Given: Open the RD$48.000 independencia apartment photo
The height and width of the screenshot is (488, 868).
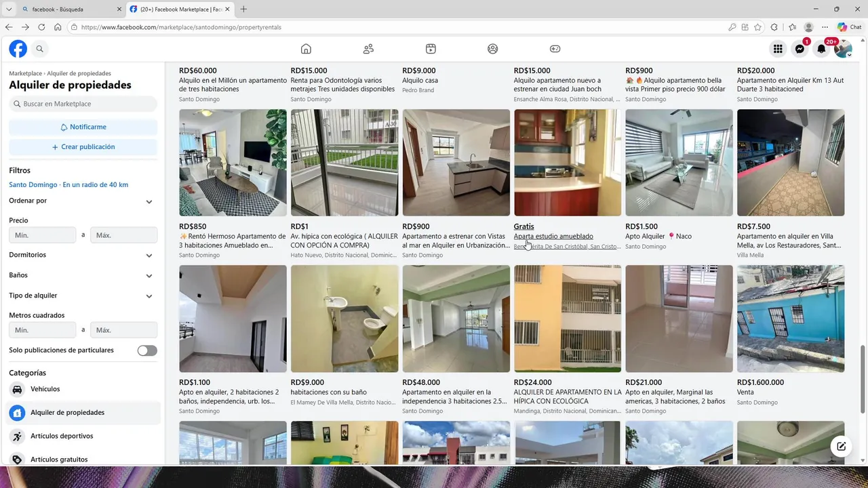Looking at the screenshot, I should coord(456,319).
